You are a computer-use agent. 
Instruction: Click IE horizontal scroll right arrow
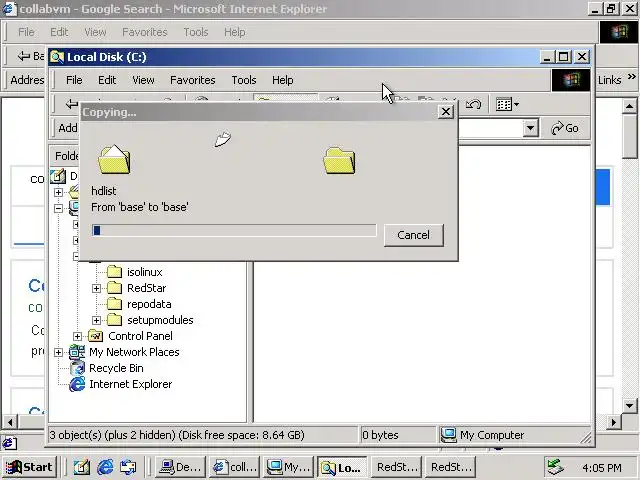[613, 422]
